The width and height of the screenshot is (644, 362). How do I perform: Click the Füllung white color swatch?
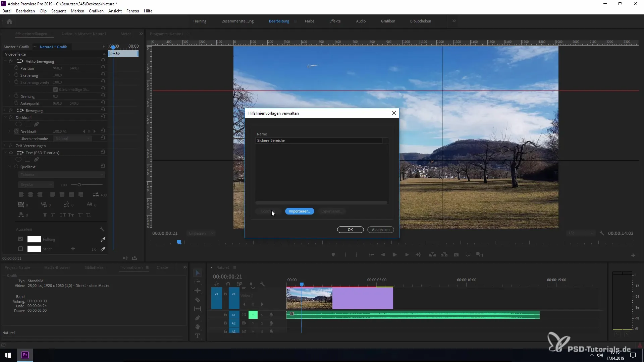pos(34,239)
